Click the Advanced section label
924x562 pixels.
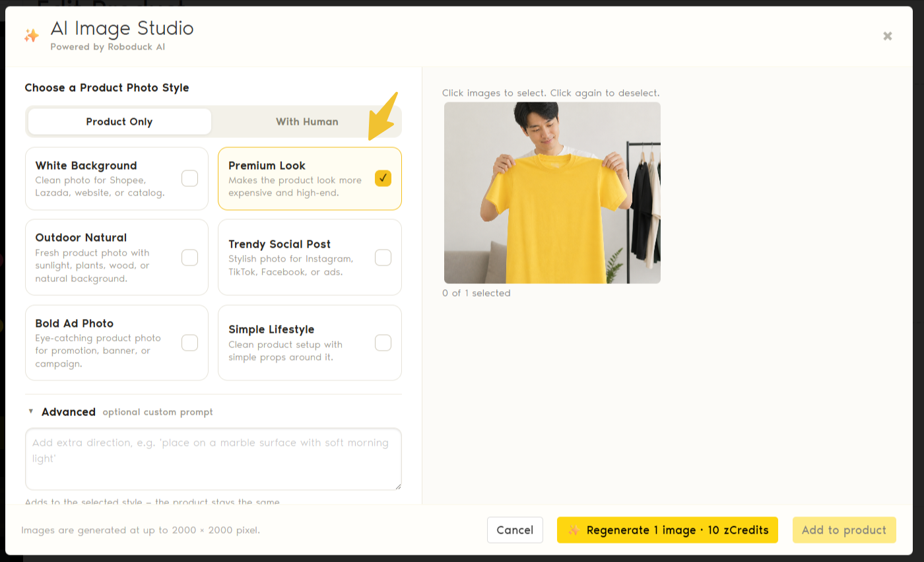(x=69, y=411)
